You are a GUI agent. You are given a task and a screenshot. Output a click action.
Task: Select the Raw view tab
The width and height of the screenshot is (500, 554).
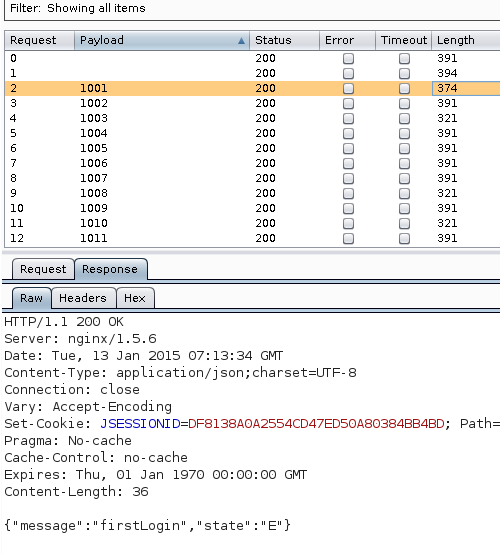click(31, 298)
